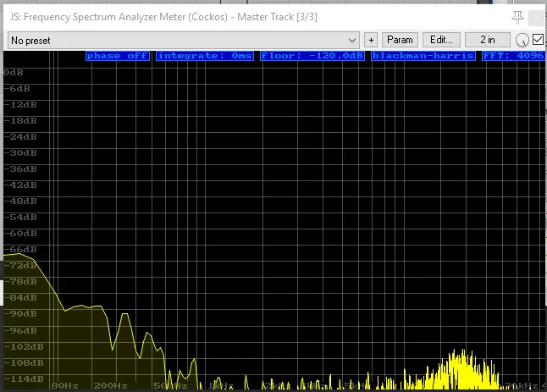Open the 2 in pin routing button
This screenshot has height=392, width=547.
pyautogui.click(x=489, y=40)
